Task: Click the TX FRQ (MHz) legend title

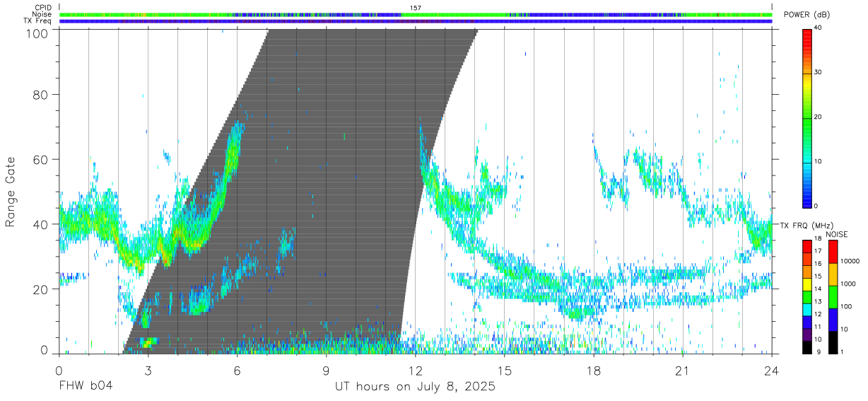Action: click(x=808, y=225)
